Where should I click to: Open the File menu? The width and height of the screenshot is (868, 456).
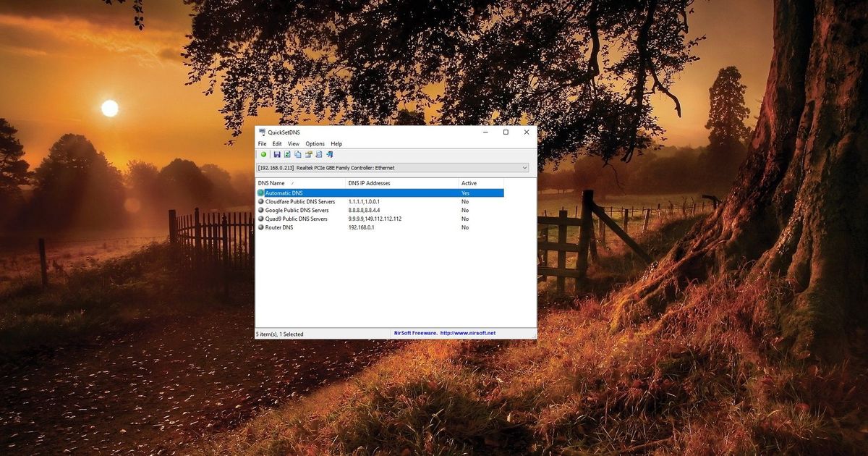pyautogui.click(x=262, y=143)
